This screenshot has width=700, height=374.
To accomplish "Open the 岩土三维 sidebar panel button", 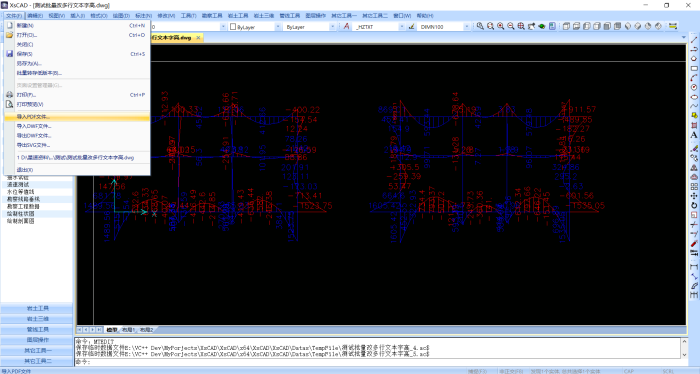I will tap(37, 319).
